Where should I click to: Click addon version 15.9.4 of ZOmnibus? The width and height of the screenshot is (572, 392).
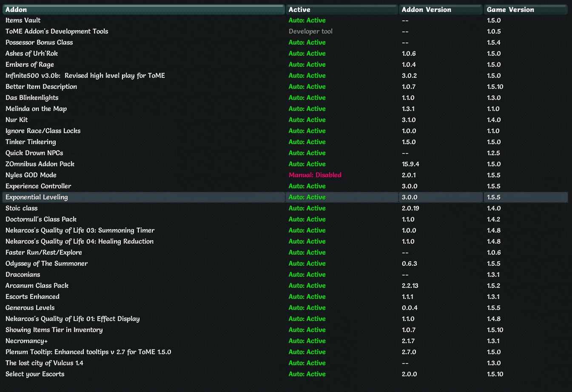(x=410, y=164)
